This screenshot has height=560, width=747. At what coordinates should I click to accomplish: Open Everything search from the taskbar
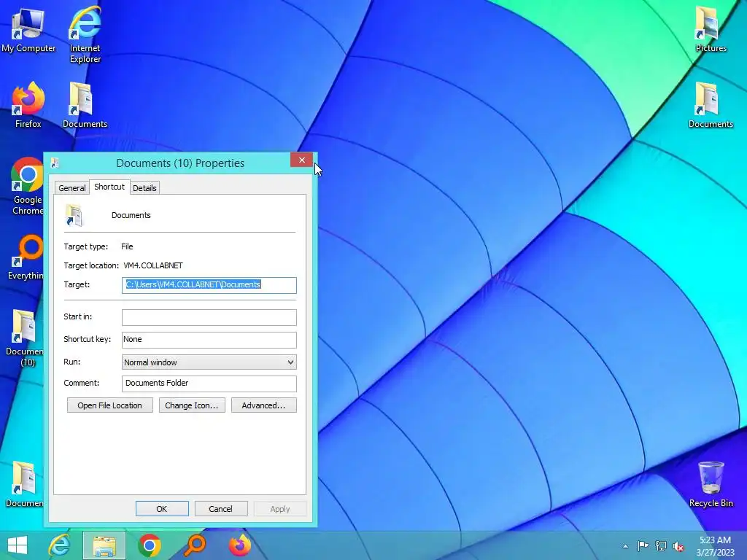(194, 545)
